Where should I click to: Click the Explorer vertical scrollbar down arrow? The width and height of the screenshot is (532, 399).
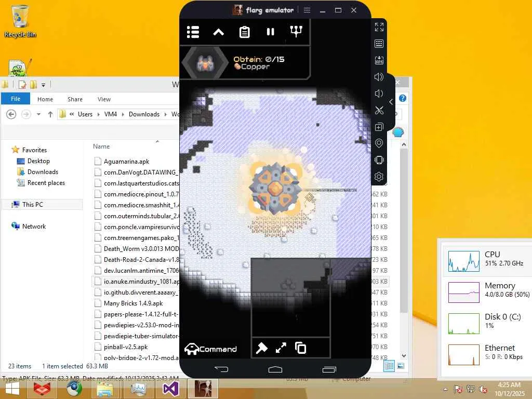pyautogui.click(x=404, y=355)
